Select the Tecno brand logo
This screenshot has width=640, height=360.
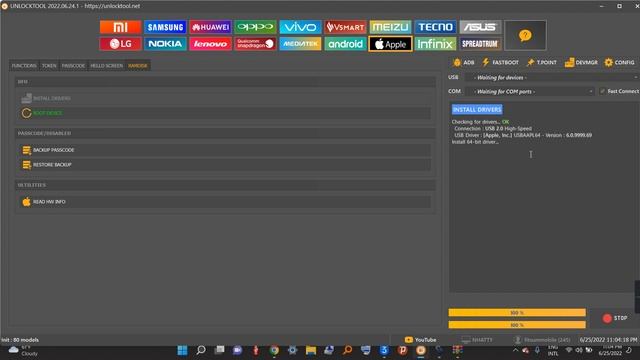(x=435, y=27)
